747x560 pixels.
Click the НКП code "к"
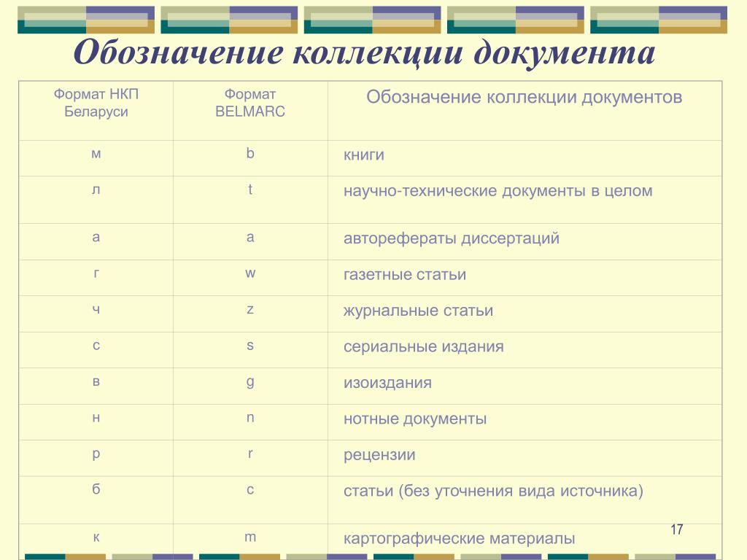click(x=96, y=537)
